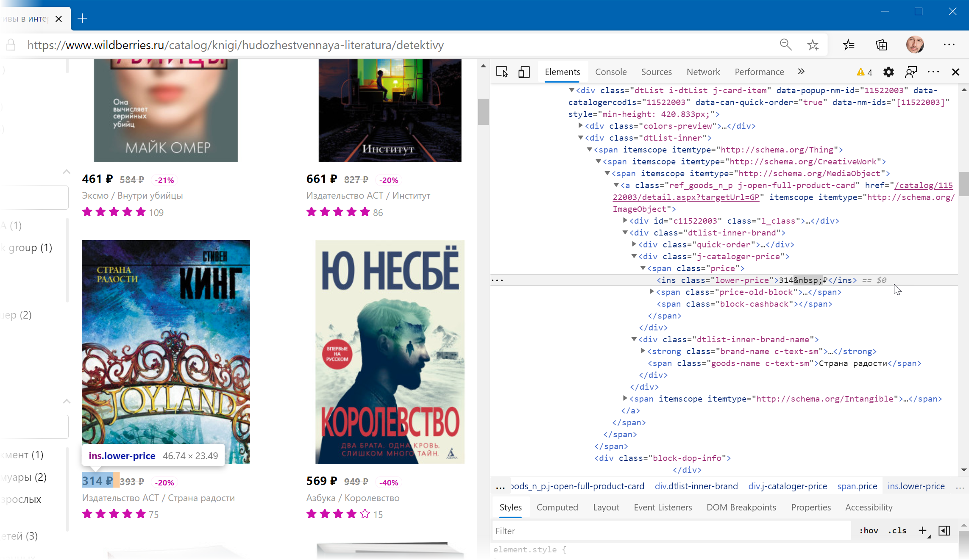Expand the brand-name strong node
Image resolution: width=969 pixels, height=560 pixels.
(643, 351)
